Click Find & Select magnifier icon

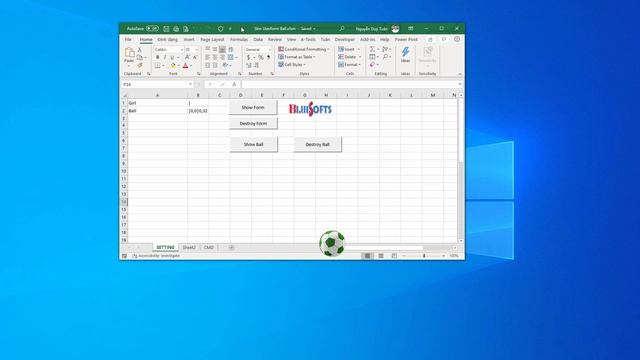(x=385, y=57)
